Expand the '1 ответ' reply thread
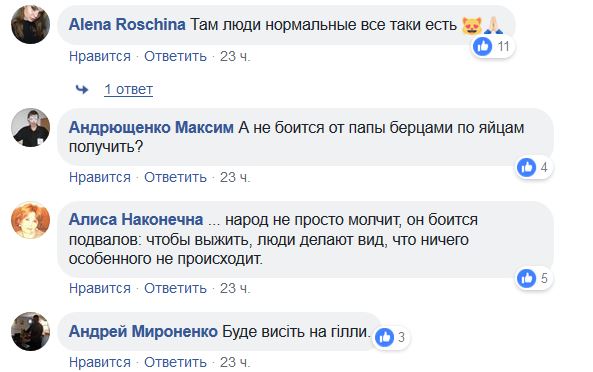593x372 pixels. point(129,89)
